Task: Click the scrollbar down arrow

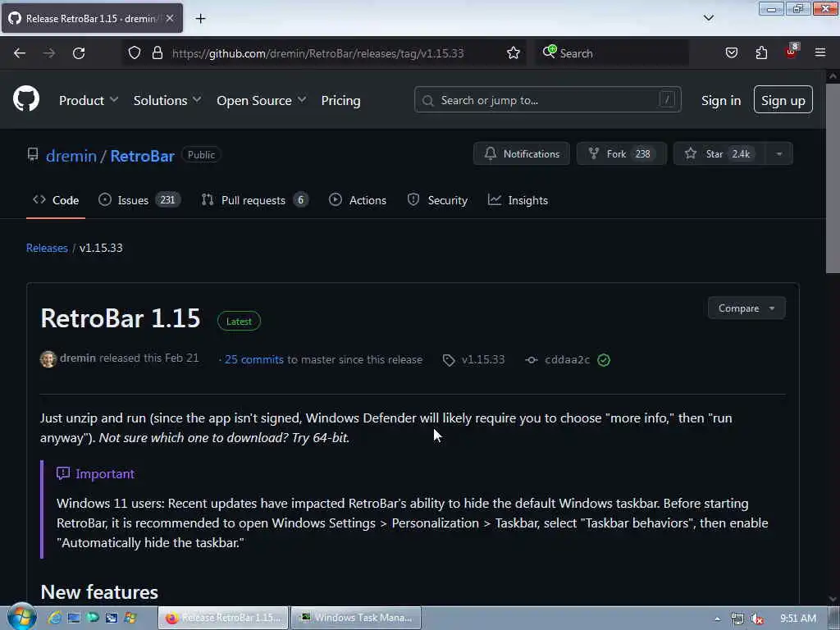Action: (833, 599)
